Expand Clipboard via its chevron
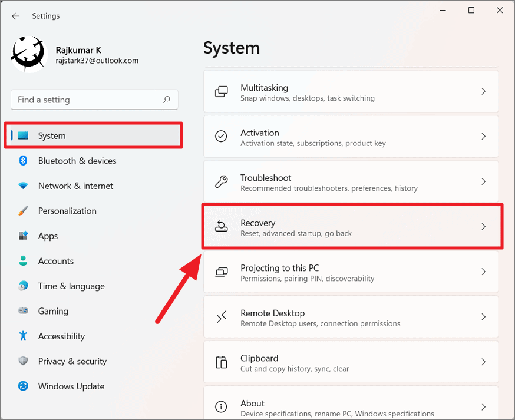 [483, 362]
